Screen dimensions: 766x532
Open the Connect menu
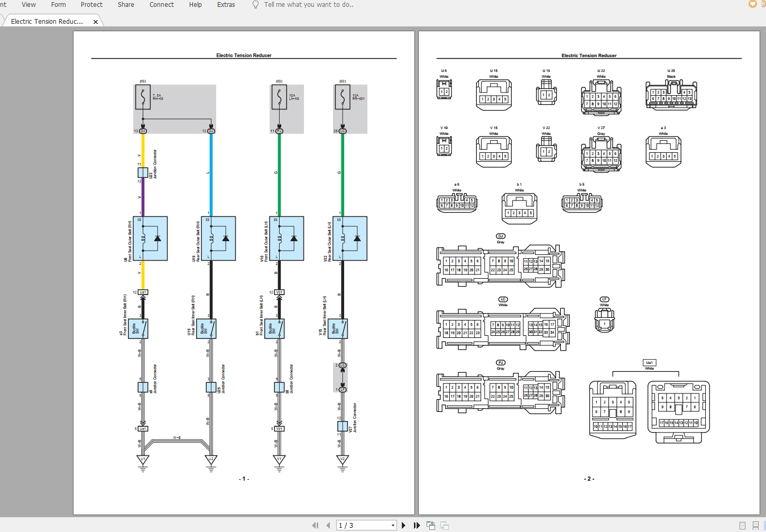pyautogui.click(x=161, y=5)
